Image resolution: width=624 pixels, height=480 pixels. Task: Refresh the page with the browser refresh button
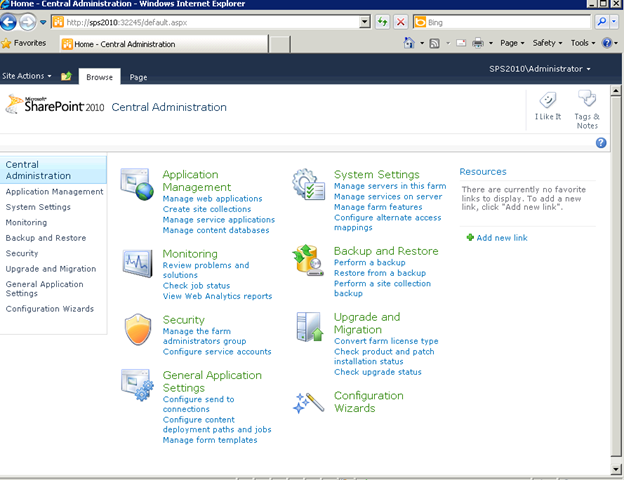pos(383,21)
